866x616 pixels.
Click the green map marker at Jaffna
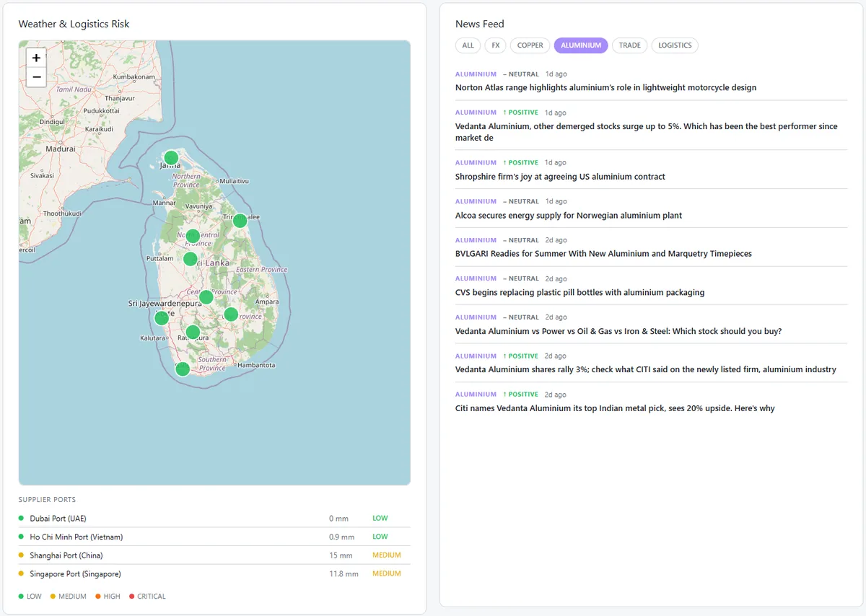pyautogui.click(x=171, y=158)
